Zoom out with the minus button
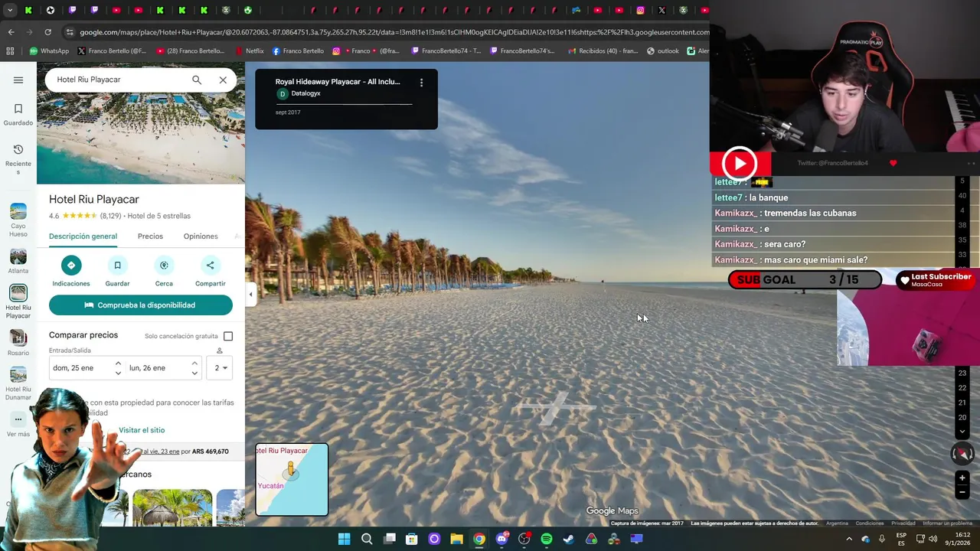 pos(962,493)
